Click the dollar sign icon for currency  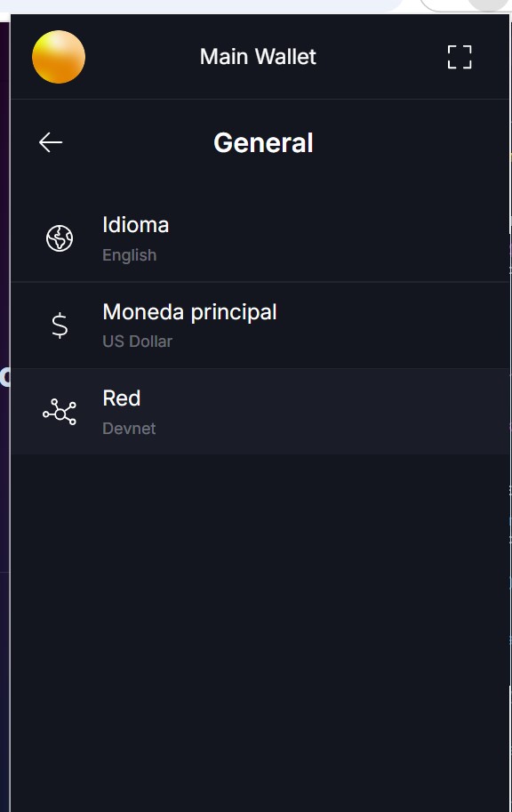(60, 326)
